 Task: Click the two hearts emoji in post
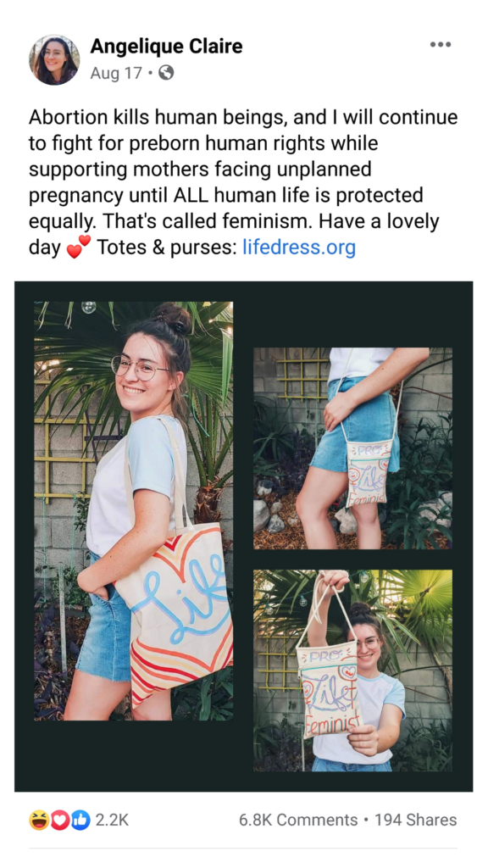[78, 247]
